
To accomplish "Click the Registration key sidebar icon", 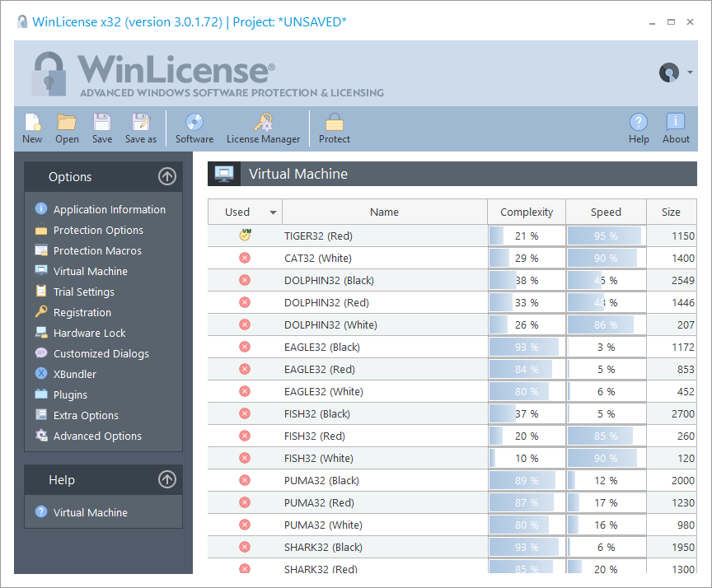I will point(41,311).
